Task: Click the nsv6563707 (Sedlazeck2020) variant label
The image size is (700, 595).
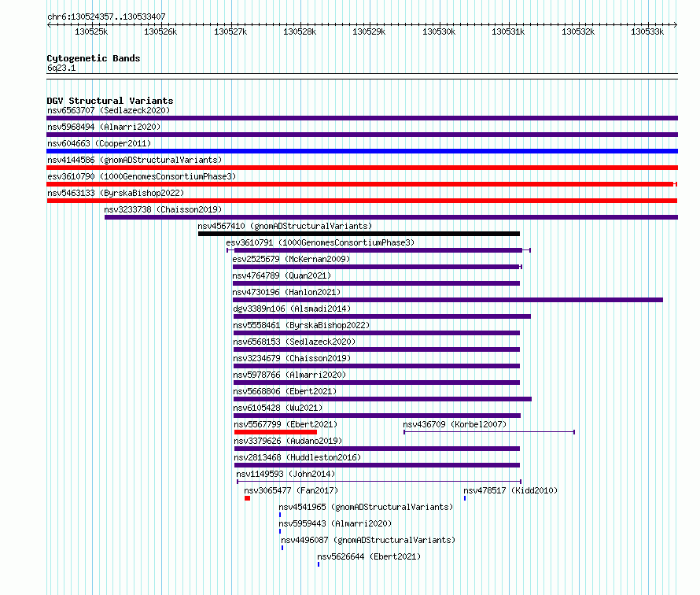Action: tap(109, 110)
